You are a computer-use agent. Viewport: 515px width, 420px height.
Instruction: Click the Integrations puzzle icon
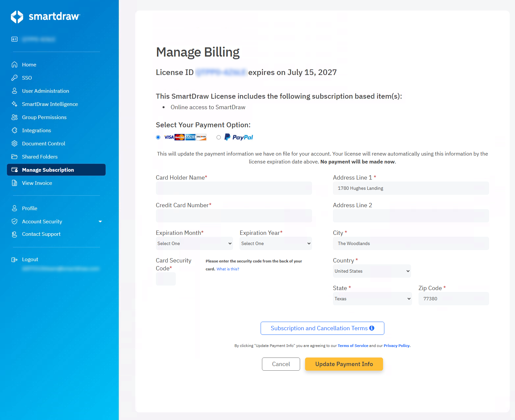14,130
